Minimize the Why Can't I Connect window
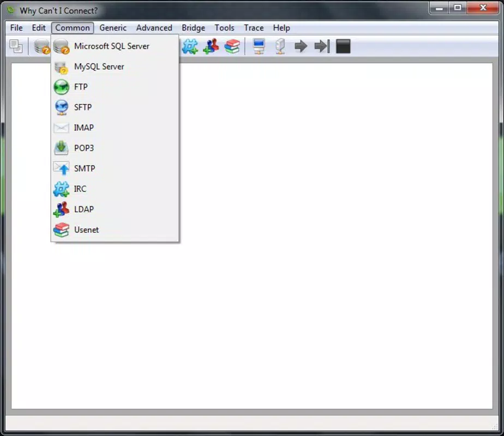Viewport: 504px width, 436px height. point(439,8)
